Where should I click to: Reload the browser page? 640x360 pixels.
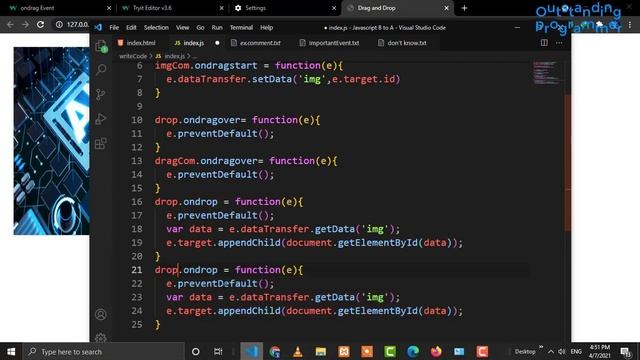pos(40,24)
